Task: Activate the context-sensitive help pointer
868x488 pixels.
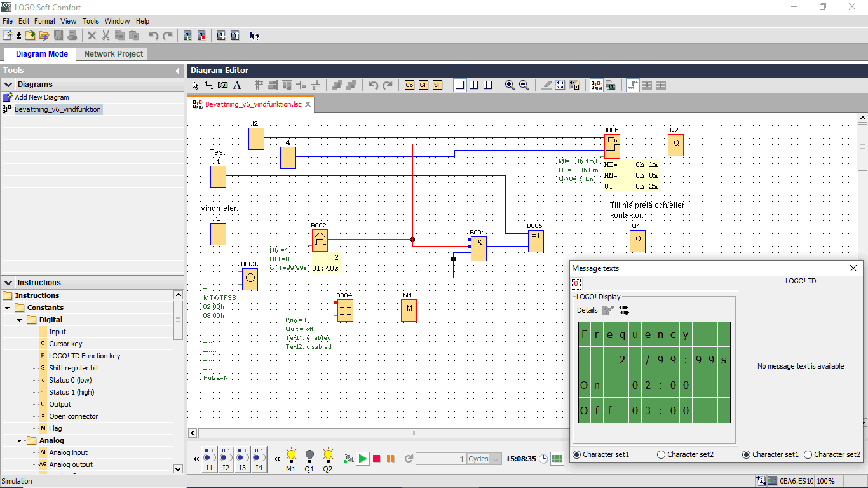Action: (x=254, y=36)
